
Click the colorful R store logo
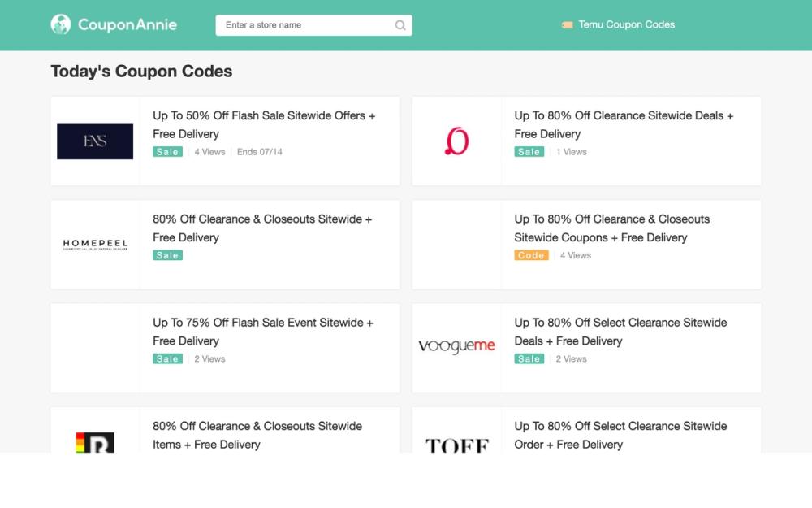[95, 442]
